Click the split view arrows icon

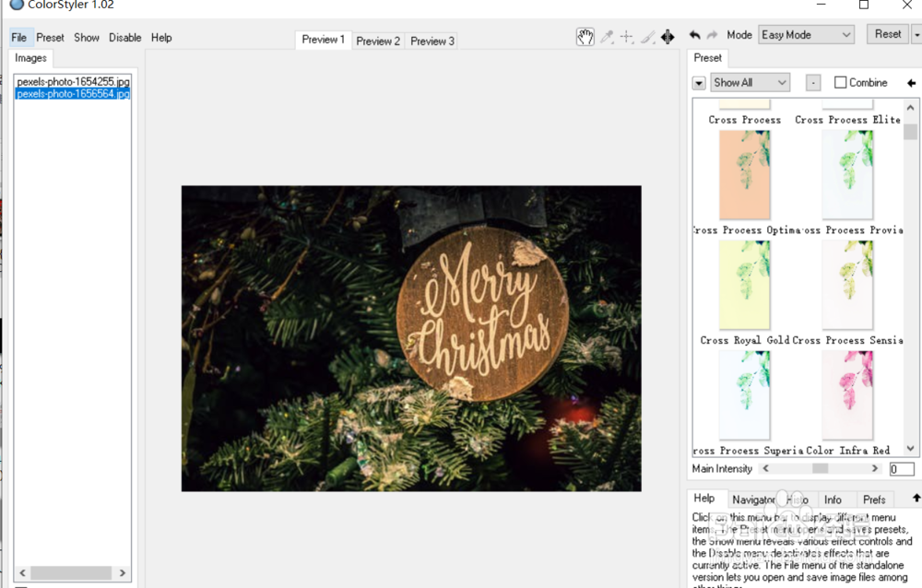coord(668,37)
